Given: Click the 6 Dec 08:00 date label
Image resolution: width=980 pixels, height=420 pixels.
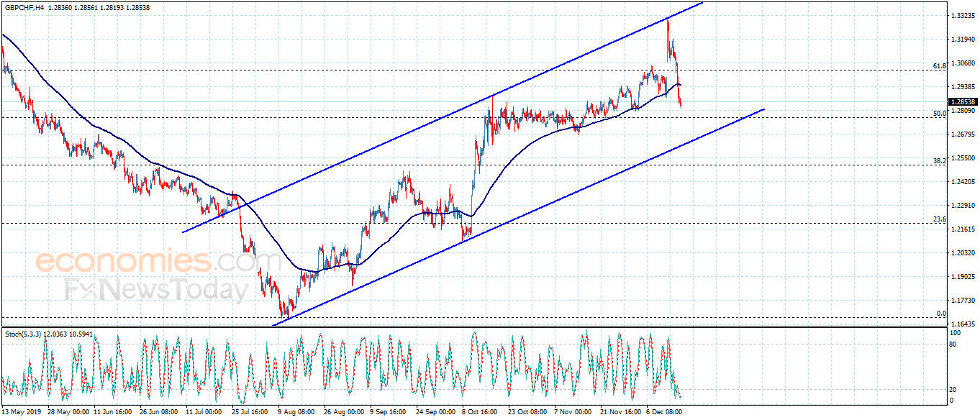Looking at the screenshot, I should (x=666, y=412).
